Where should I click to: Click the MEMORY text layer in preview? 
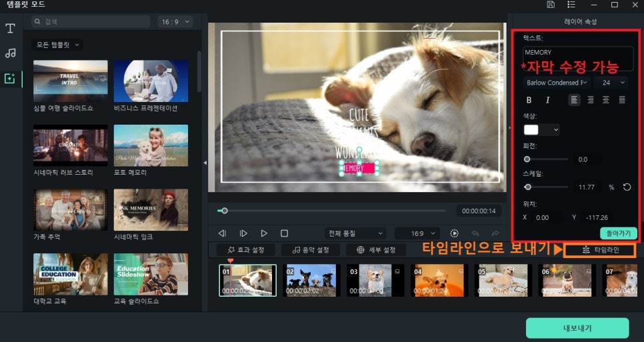point(359,168)
